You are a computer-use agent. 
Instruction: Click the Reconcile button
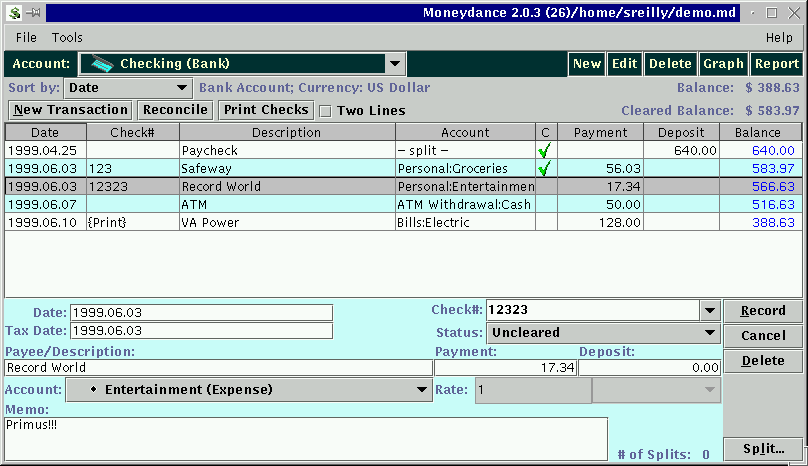[x=175, y=110]
